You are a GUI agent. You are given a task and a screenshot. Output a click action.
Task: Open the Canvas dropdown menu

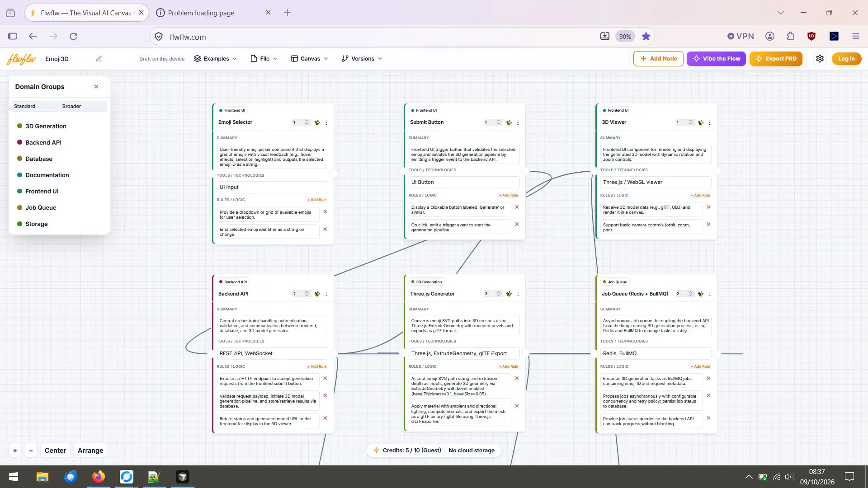click(310, 59)
